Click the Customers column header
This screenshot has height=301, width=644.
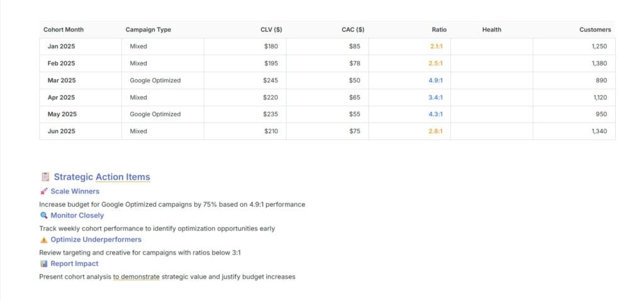(595, 30)
